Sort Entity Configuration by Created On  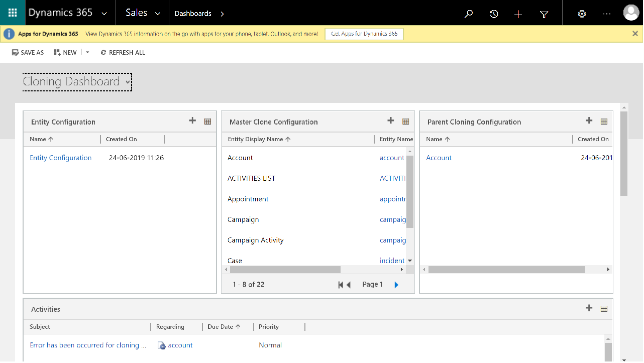[122, 139]
